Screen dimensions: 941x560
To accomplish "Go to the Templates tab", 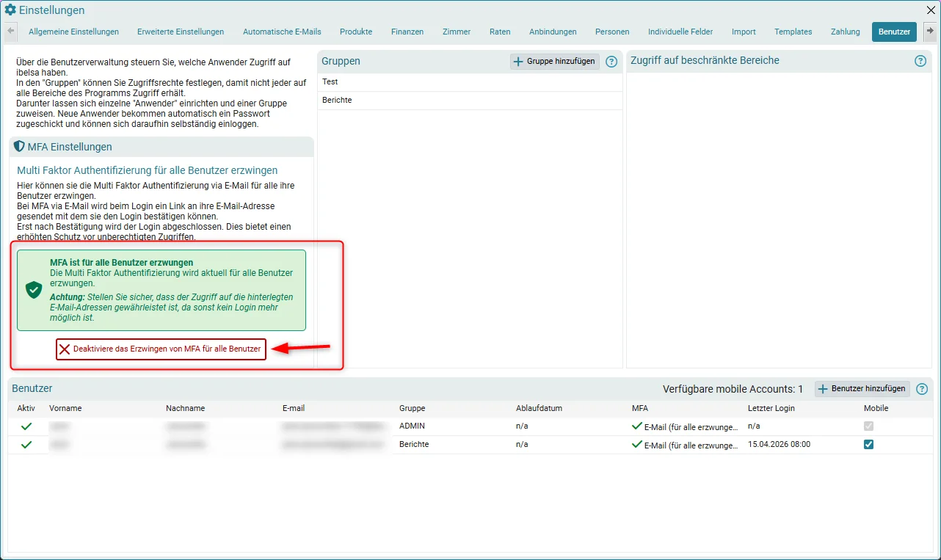I will coord(793,32).
